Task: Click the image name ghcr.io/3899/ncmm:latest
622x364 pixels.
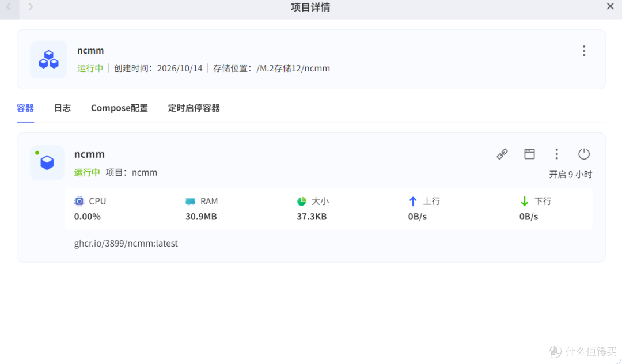Action: coord(126,243)
